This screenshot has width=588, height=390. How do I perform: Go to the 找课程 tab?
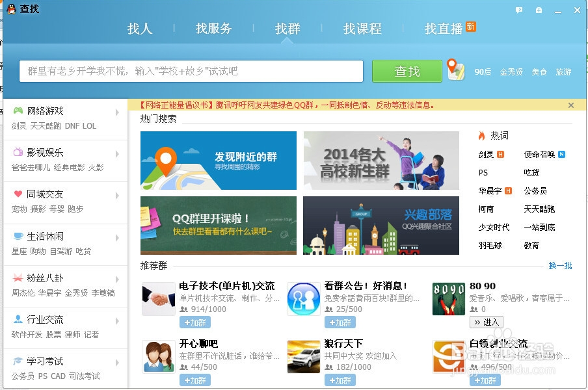pyautogui.click(x=362, y=29)
